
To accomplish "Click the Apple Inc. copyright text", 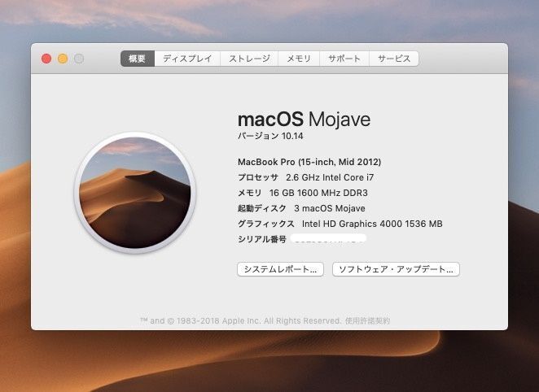I will pos(240,320).
